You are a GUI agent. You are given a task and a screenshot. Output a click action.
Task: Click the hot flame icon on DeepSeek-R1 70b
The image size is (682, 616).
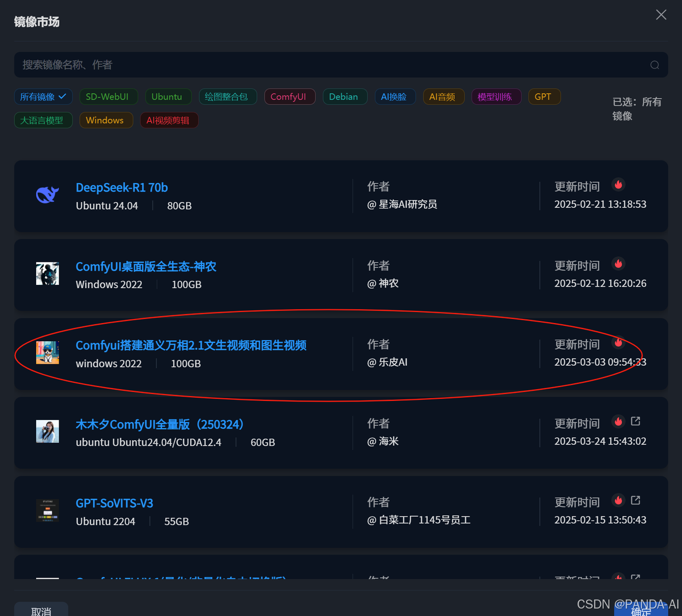pyautogui.click(x=619, y=185)
